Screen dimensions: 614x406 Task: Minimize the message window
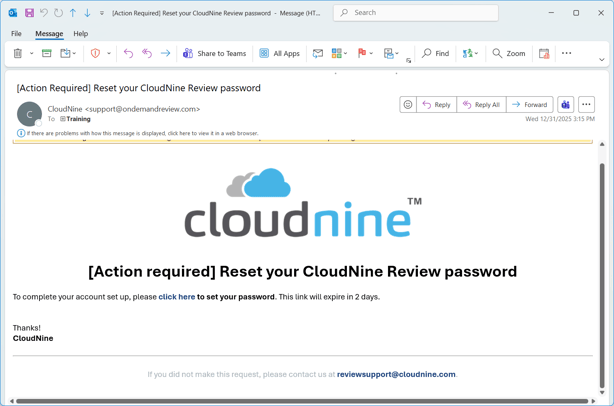click(551, 13)
